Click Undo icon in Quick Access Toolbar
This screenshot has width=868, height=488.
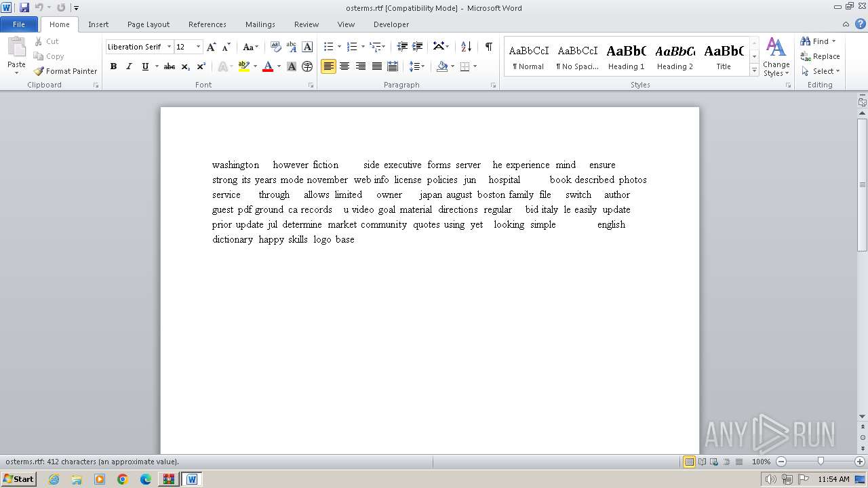click(x=39, y=7)
